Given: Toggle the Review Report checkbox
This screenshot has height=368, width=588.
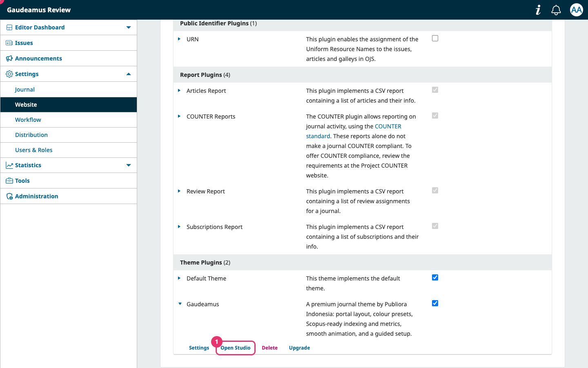Looking at the screenshot, I should point(435,191).
